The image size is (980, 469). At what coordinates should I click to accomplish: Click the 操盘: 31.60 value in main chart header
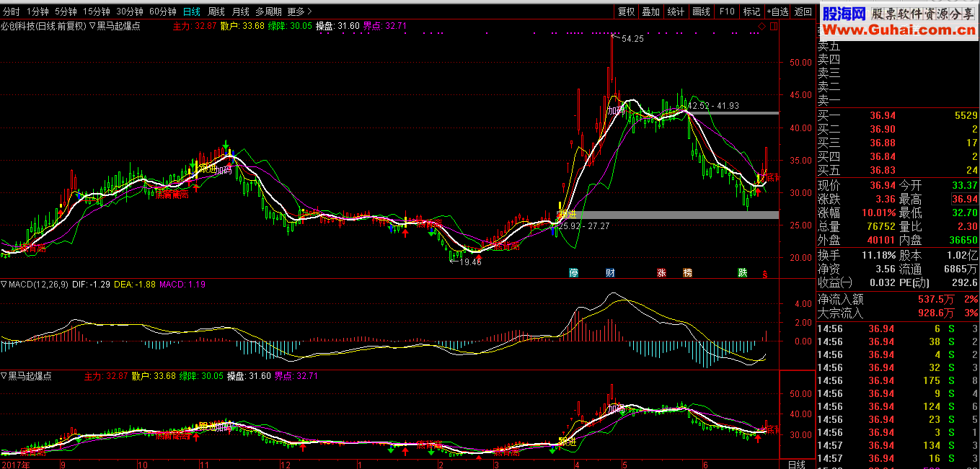coord(337,26)
